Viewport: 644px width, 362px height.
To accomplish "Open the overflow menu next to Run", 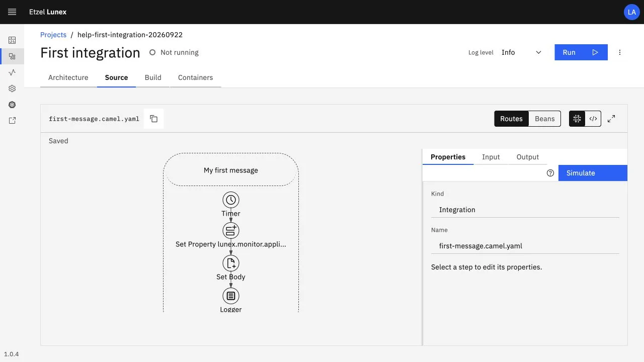I will click(x=620, y=52).
